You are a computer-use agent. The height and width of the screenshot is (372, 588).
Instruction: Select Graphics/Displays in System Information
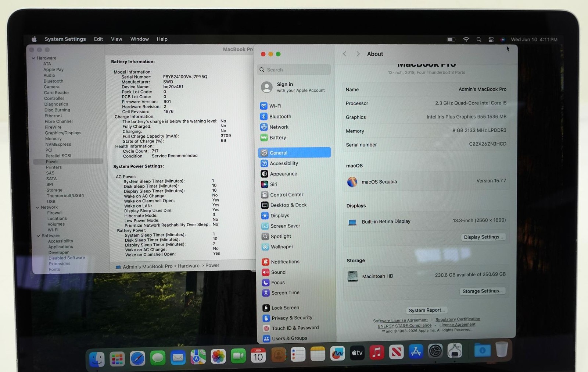[x=63, y=133]
